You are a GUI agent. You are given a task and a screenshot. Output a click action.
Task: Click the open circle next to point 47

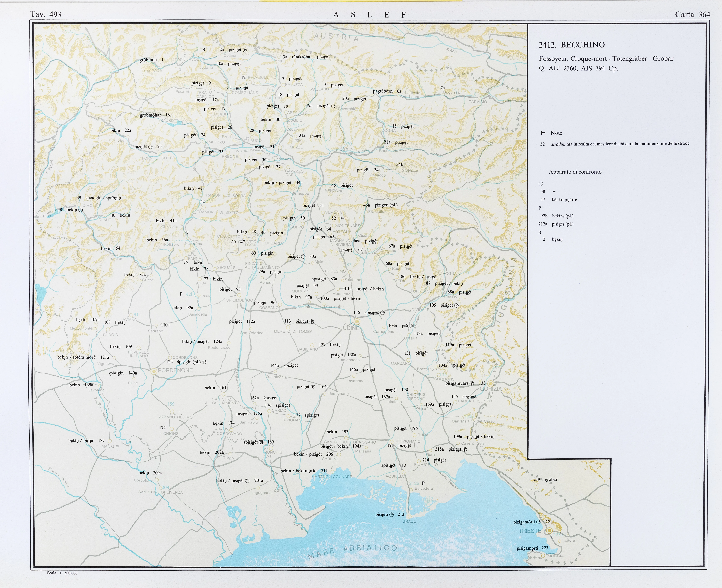(x=234, y=242)
